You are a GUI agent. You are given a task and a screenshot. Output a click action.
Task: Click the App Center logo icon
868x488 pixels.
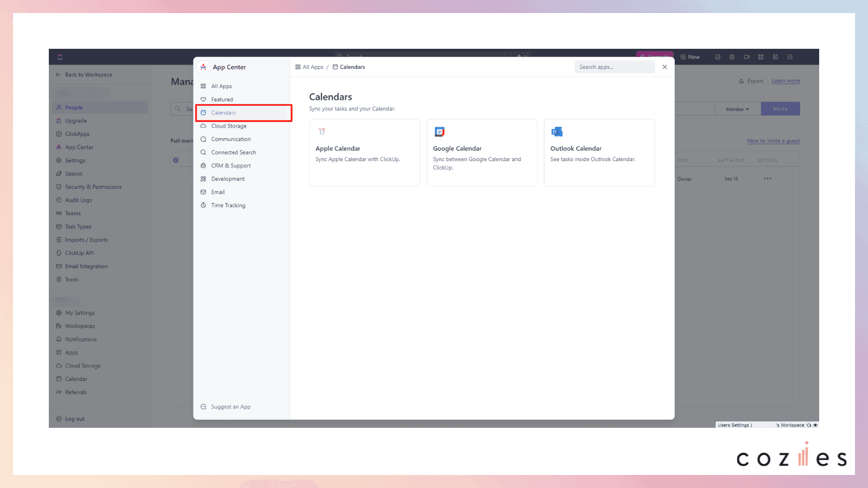(203, 67)
